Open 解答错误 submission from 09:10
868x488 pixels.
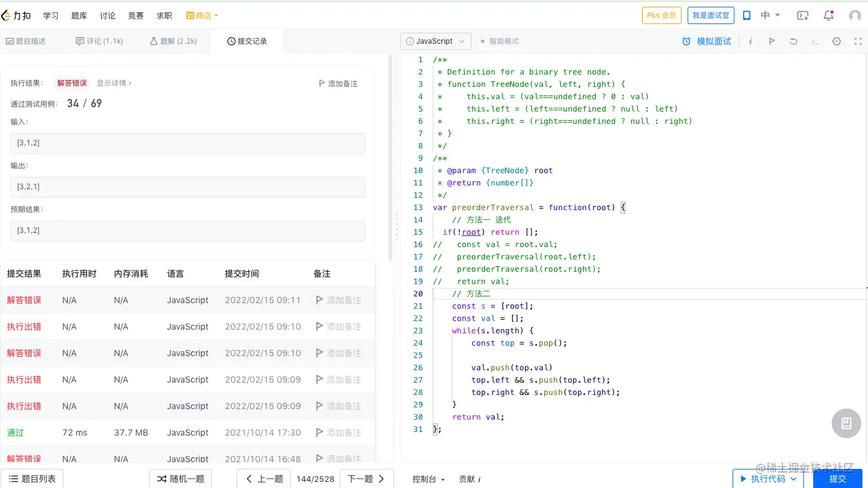(x=24, y=353)
